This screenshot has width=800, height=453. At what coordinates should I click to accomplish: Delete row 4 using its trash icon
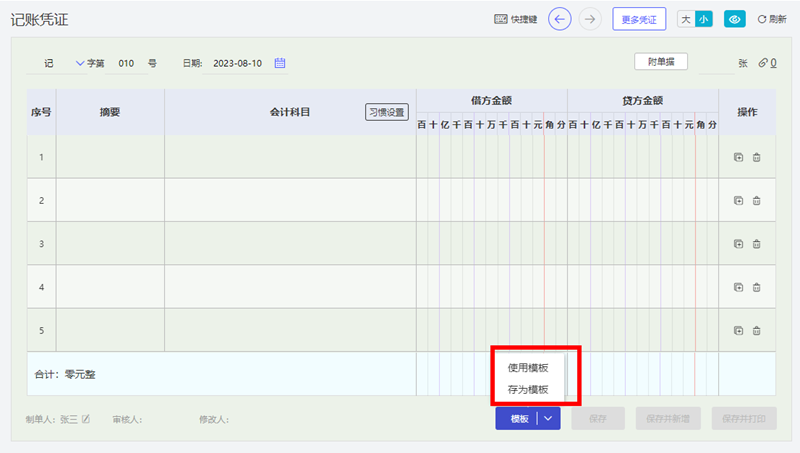(x=757, y=287)
